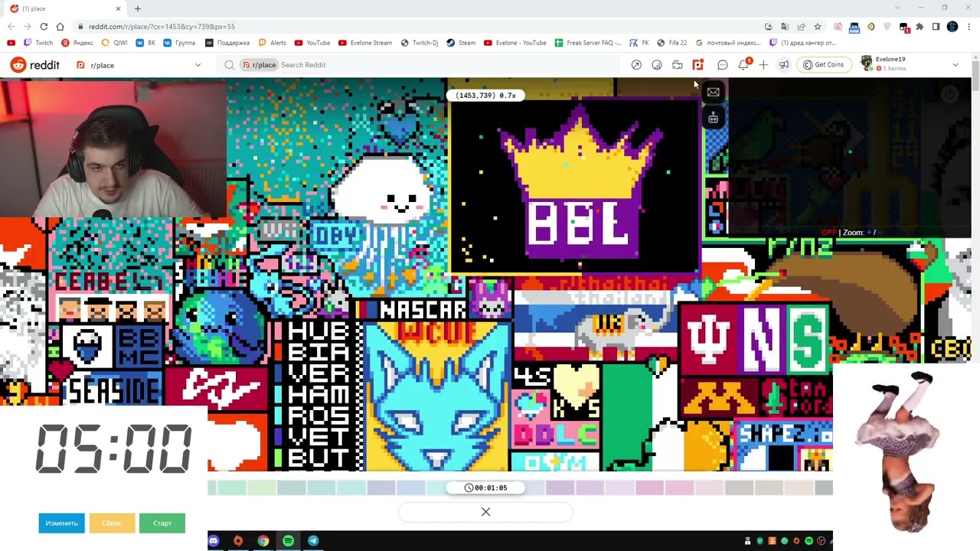Screen dimensions: 980x551
Task: Toggle the OFF switch in zoom overlay
Action: tap(829, 233)
